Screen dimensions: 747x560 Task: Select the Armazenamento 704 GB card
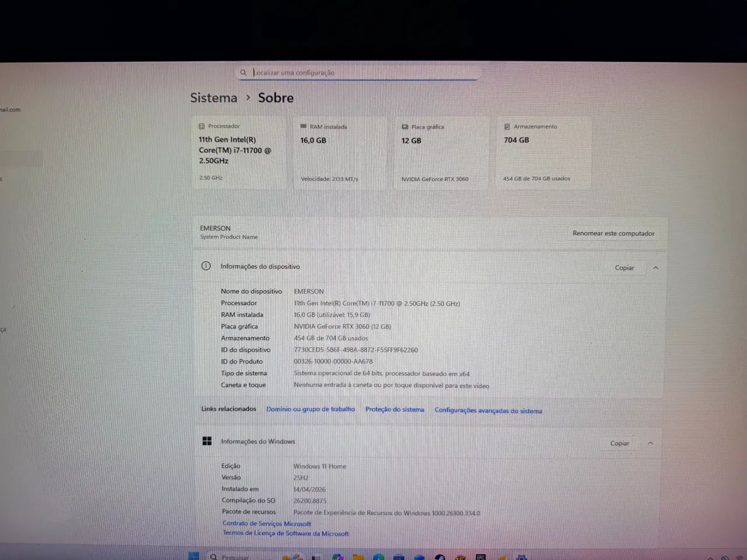pos(544,152)
